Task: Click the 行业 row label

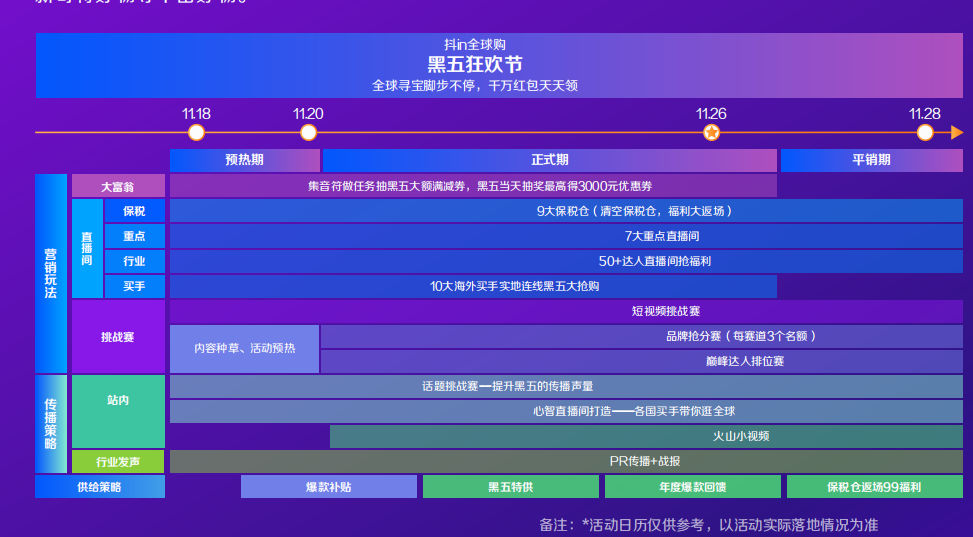Action: [x=135, y=261]
